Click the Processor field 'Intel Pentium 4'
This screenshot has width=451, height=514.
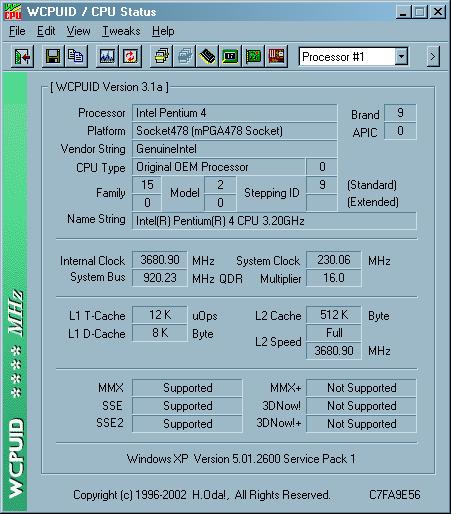(235, 113)
